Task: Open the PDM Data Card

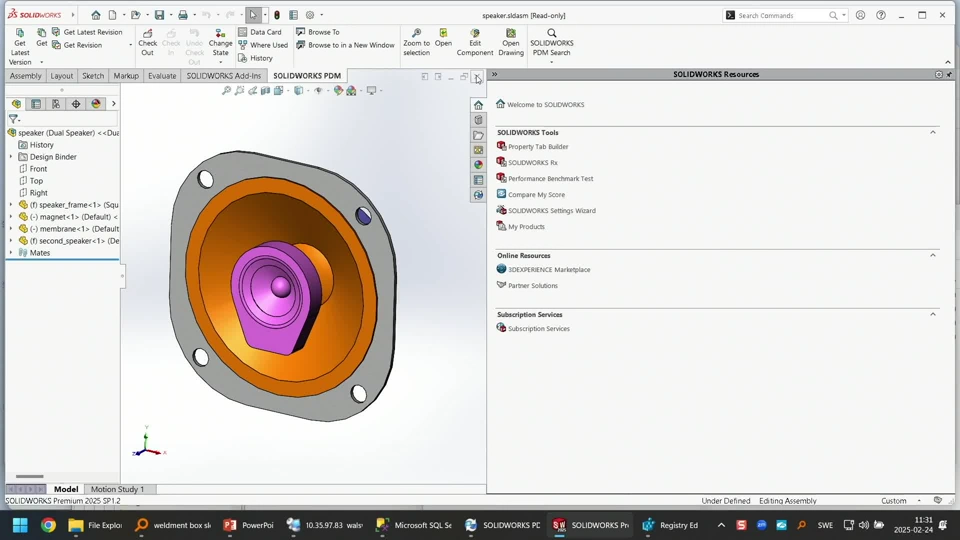Action: coord(260,32)
